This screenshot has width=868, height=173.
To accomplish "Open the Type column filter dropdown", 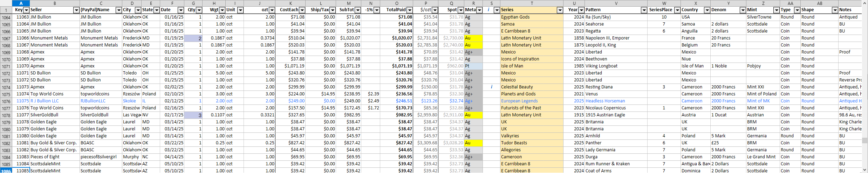I will coord(797,10).
